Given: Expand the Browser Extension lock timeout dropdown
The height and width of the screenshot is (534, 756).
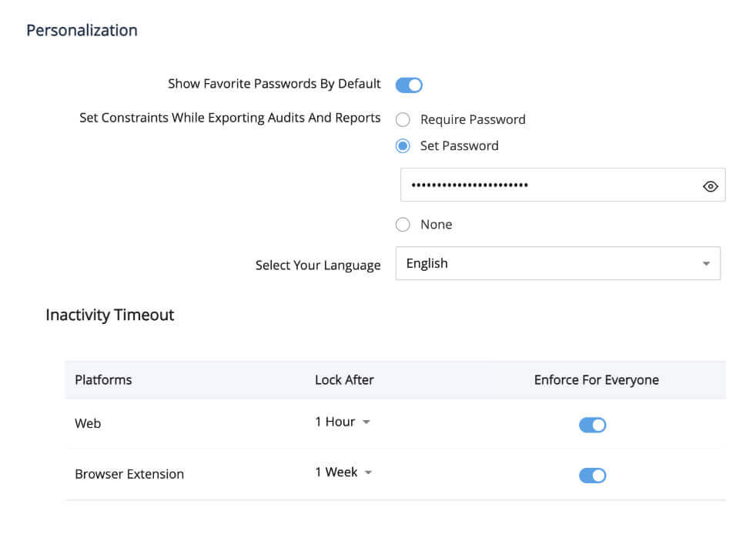Looking at the screenshot, I should pos(342,472).
